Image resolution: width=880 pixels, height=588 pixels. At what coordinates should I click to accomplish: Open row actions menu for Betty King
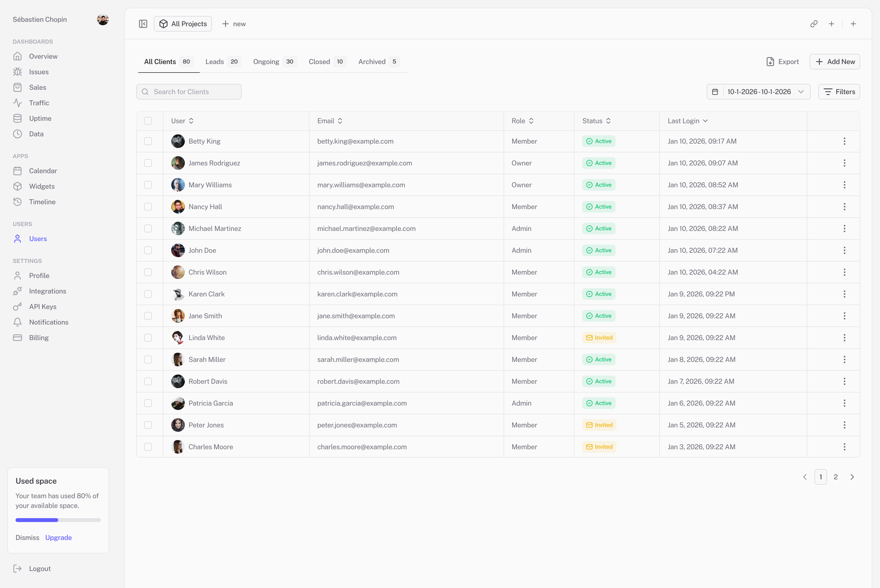coord(844,141)
